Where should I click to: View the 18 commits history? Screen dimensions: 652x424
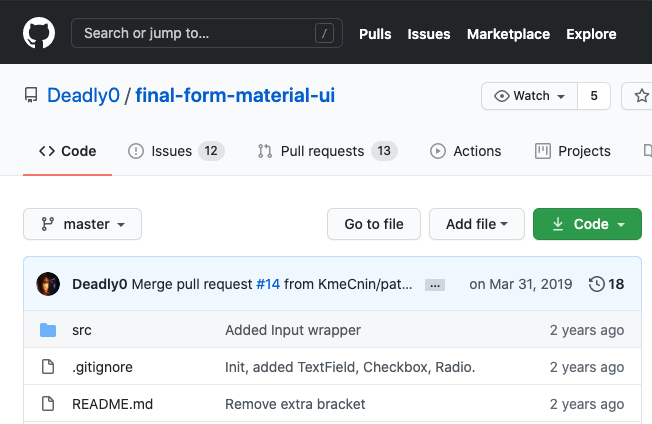point(606,284)
